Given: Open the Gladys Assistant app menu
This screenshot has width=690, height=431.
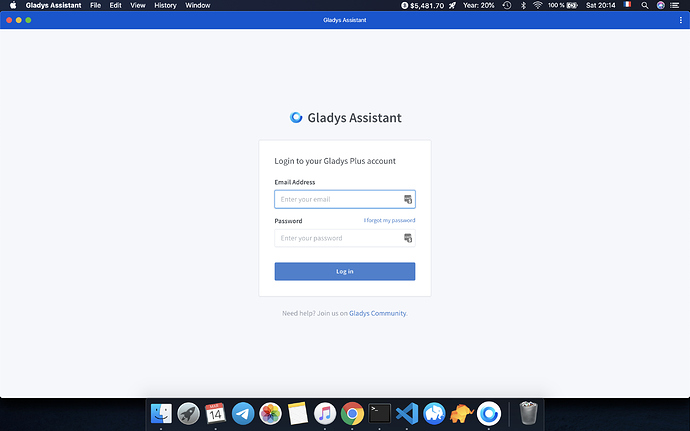Looking at the screenshot, I should pyautogui.click(x=53, y=5).
